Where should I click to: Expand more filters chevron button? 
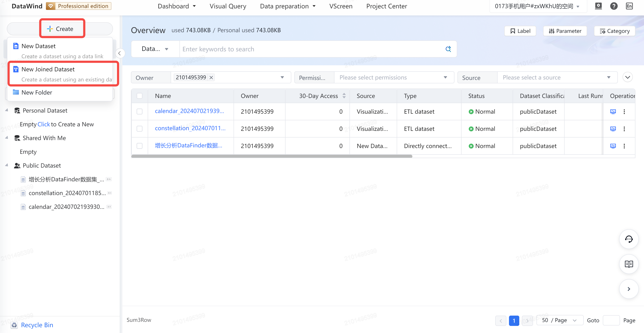[x=627, y=77]
